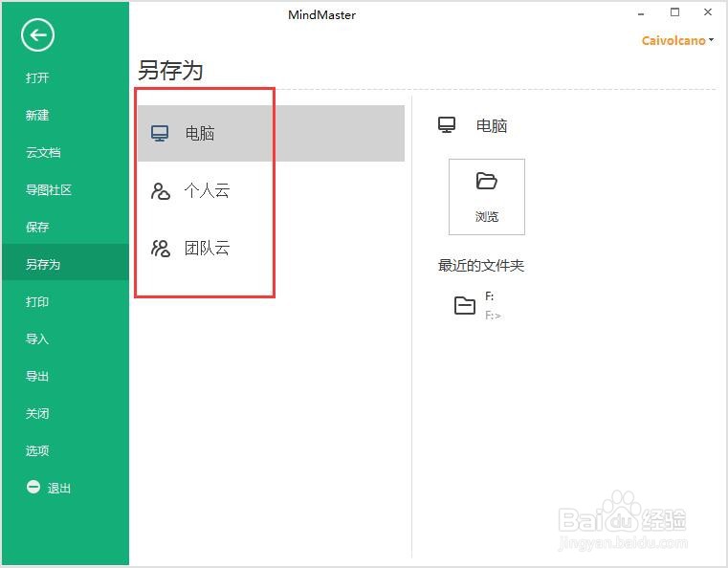The width and height of the screenshot is (728, 568).
Task: Click the 浏览 browse button
Action: pyautogui.click(x=487, y=197)
